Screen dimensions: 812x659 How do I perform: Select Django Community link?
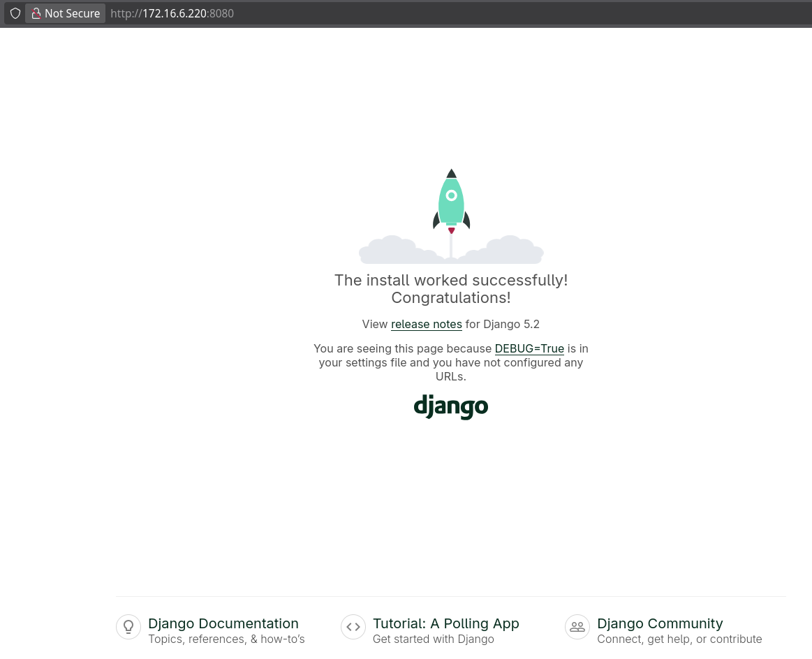[x=660, y=623]
